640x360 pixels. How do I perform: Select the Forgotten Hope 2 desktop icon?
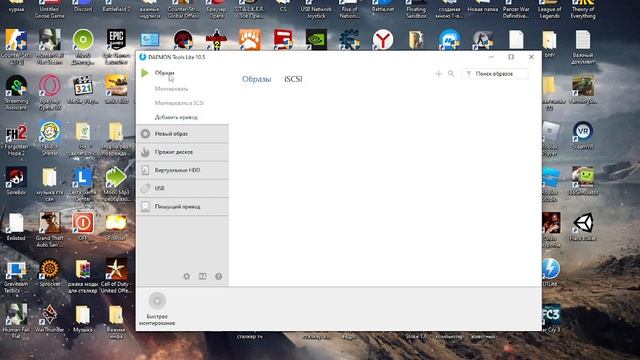pos(16,139)
